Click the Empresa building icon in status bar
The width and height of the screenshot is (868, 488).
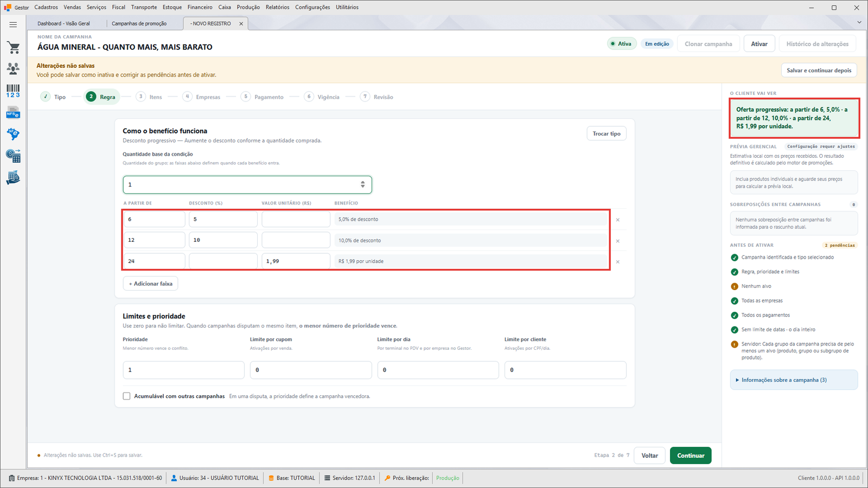pyautogui.click(x=12, y=478)
